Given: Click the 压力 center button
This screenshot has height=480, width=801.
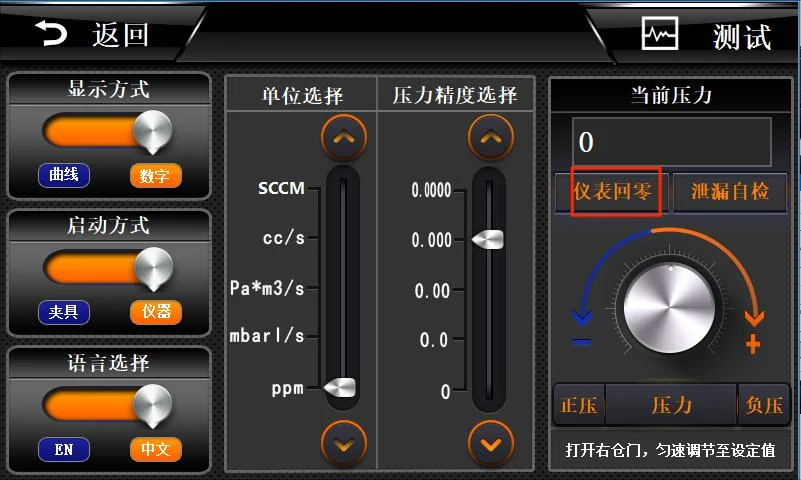Looking at the screenshot, I should tap(672, 405).
